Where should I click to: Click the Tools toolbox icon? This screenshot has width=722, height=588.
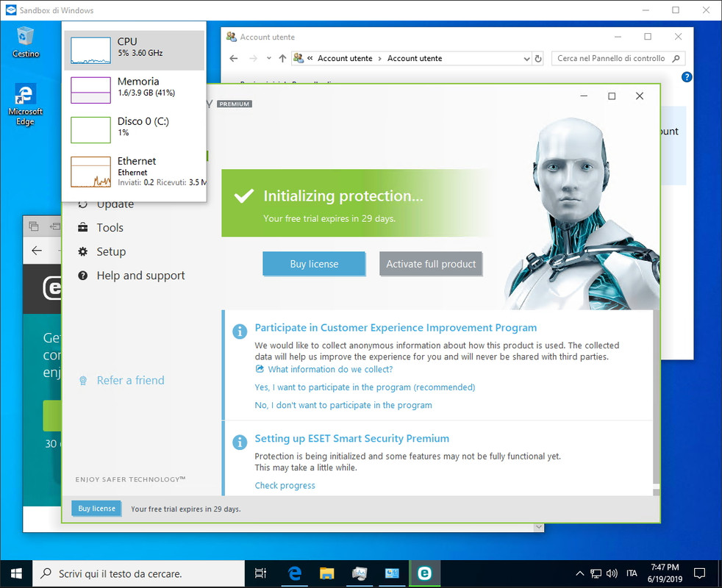coord(83,227)
